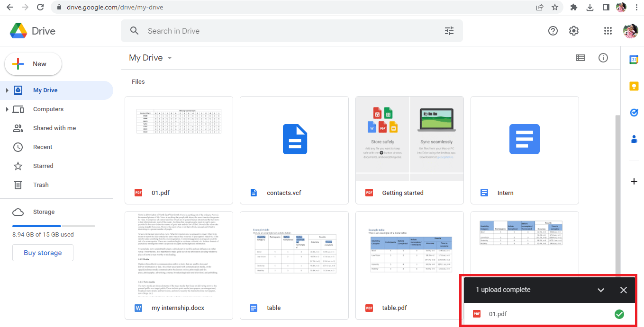The width and height of the screenshot is (644, 327).
Task: Click the New button
Action: point(33,64)
